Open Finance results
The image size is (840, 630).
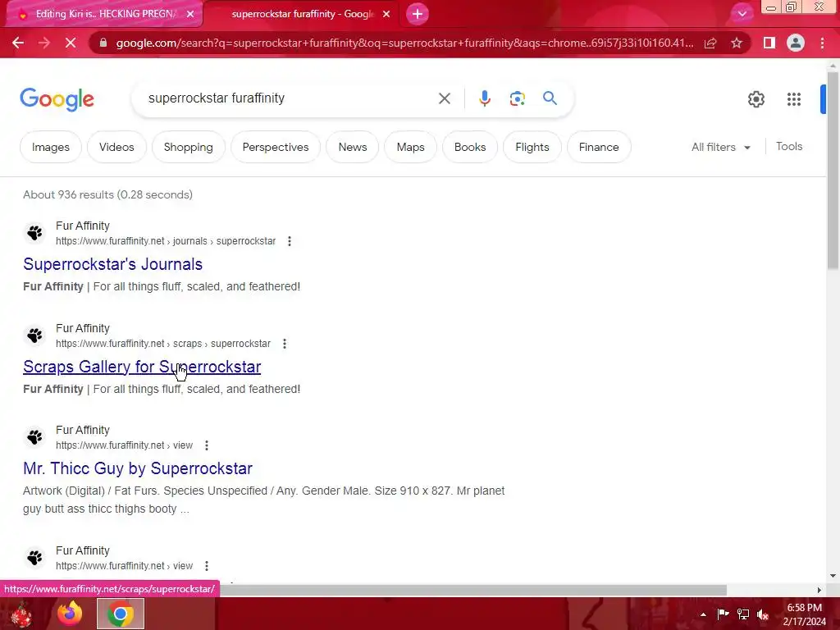(x=599, y=148)
